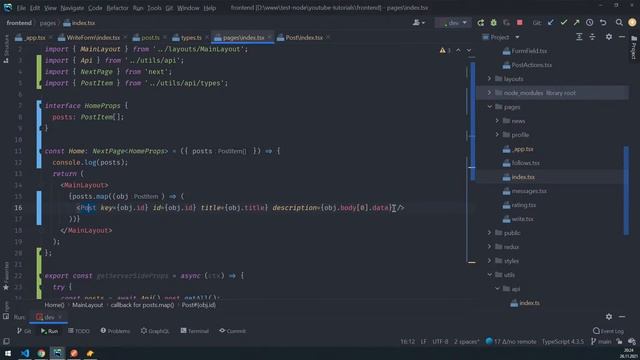The image size is (640, 360).
Task: Open the Refactor menu
Action: pos(117,8)
